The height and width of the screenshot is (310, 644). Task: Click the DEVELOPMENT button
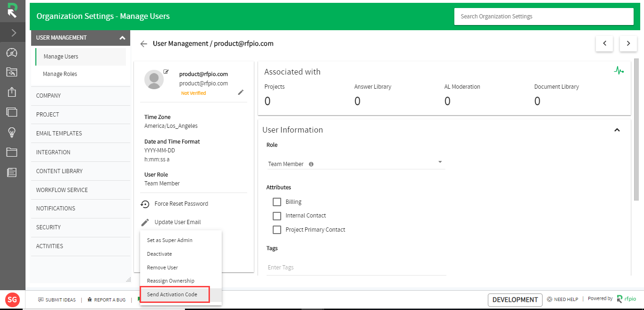coord(515,300)
